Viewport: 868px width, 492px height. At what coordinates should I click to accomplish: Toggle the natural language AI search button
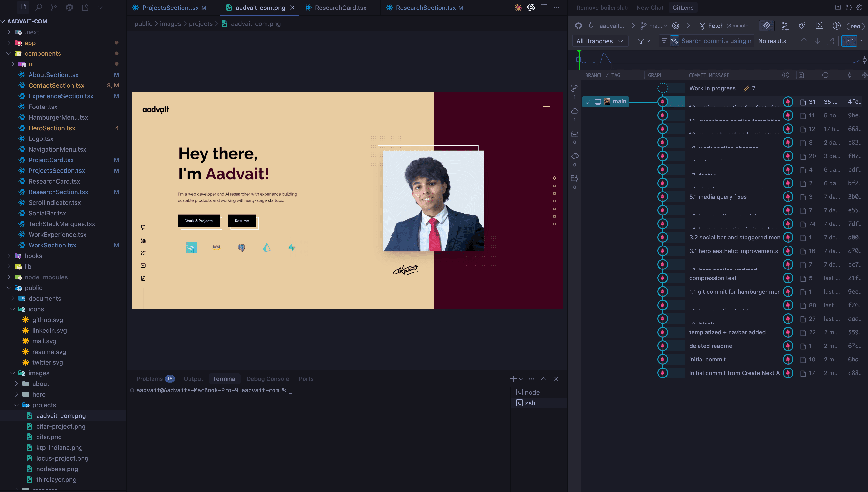tap(674, 41)
